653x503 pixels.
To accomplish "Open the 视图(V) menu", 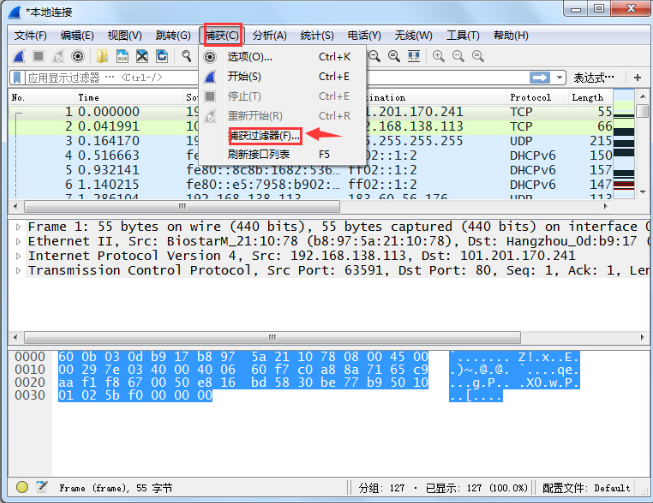I will click(x=125, y=35).
